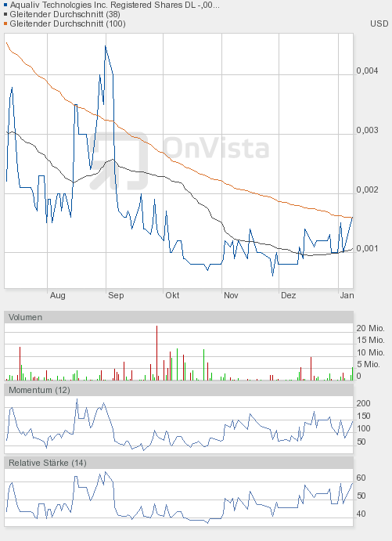Click the blue Aqualiv Technologies legend square
Viewport: 392px width, 541px height.
pos(5,5)
